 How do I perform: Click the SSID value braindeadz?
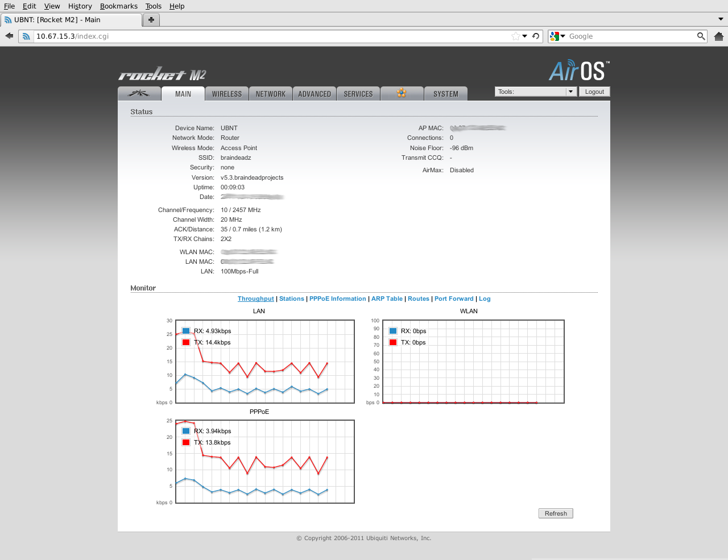(236, 157)
